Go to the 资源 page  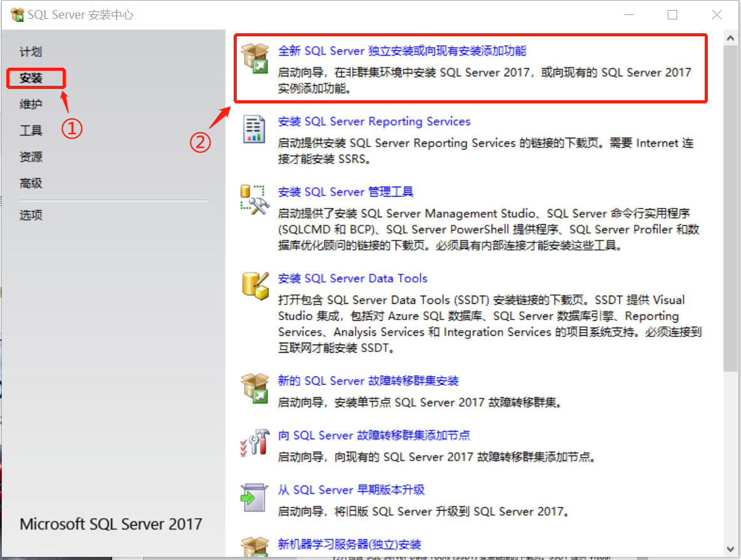[x=31, y=157]
